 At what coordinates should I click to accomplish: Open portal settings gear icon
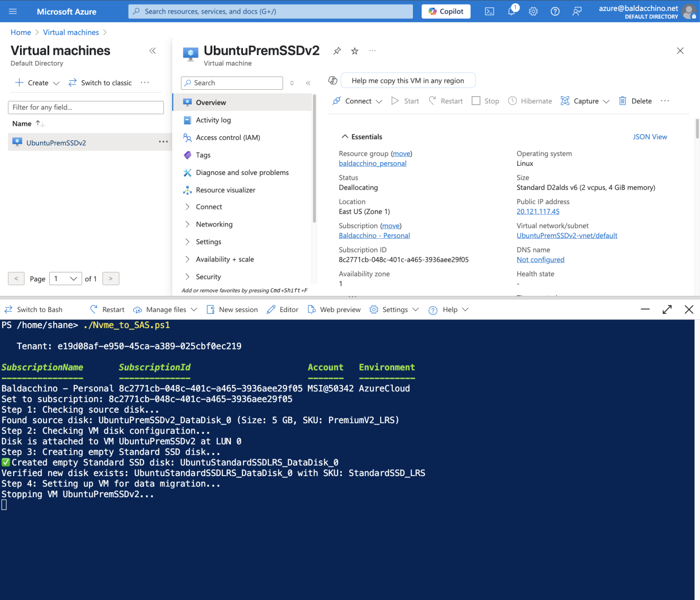pos(533,11)
